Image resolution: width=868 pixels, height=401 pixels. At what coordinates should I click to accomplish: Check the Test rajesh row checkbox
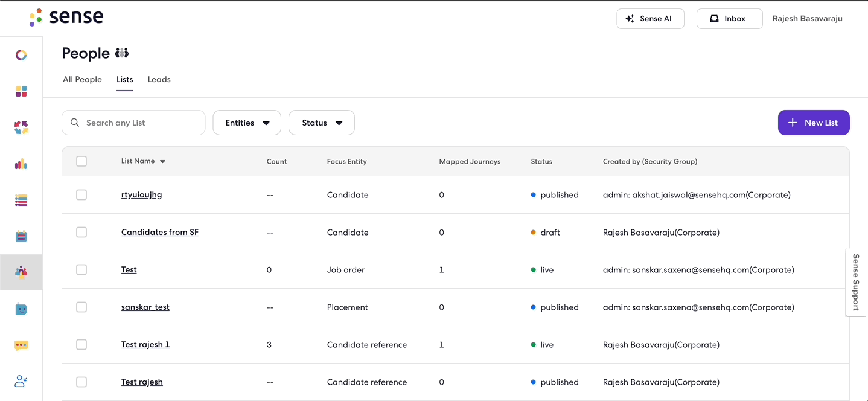point(81,382)
